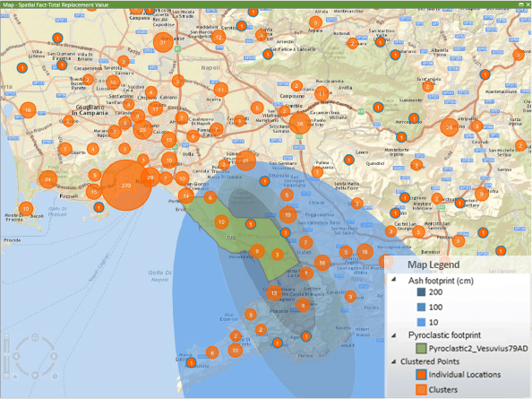Click the large 270 cluster circle
Viewport: 532px width, 399px height.
126,186
